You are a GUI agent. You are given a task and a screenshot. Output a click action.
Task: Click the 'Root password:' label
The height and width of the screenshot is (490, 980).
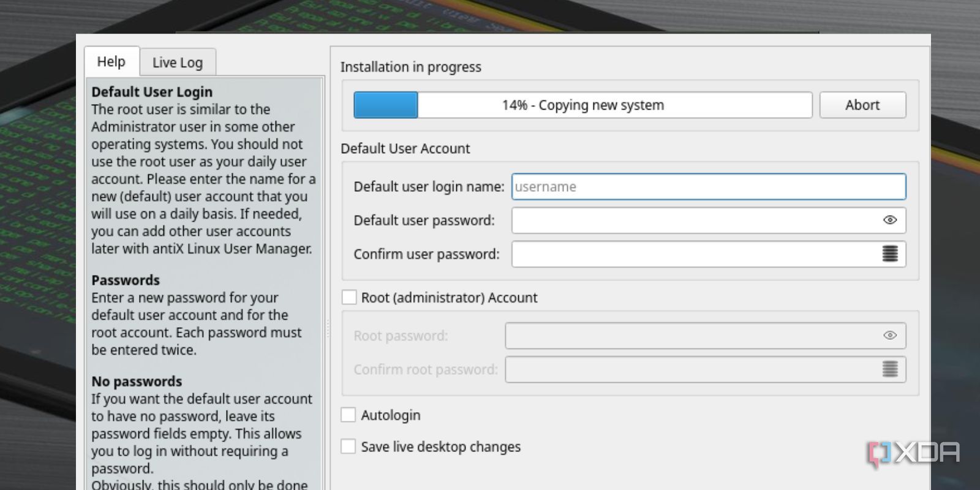pyautogui.click(x=401, y=336)
